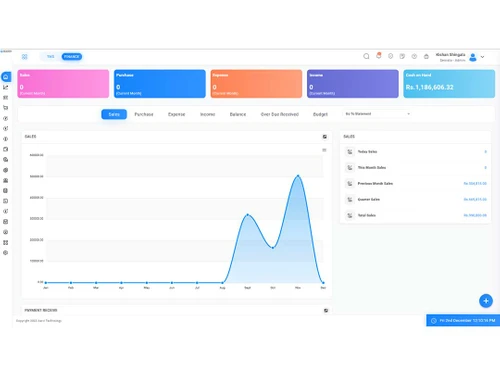This screenshot has height=375, width=500.
Task: Switch to TAS mode
Action: tap(50, 57)
